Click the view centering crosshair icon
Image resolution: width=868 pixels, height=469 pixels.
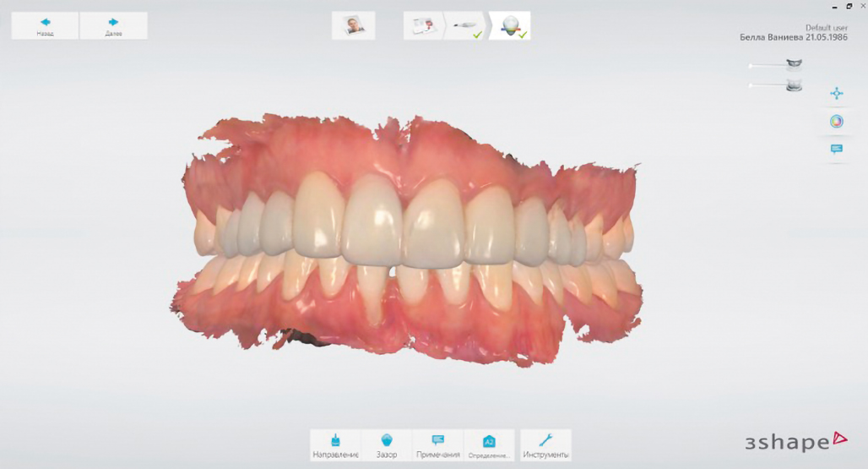pyautogui.click(x=836, y=94)
